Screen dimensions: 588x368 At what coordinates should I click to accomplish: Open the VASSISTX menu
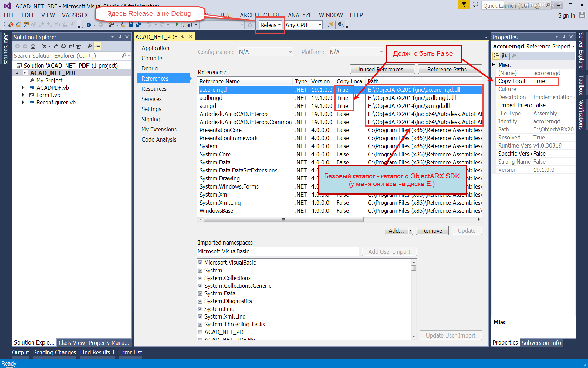pyautogui.click(x=75, y=15)
